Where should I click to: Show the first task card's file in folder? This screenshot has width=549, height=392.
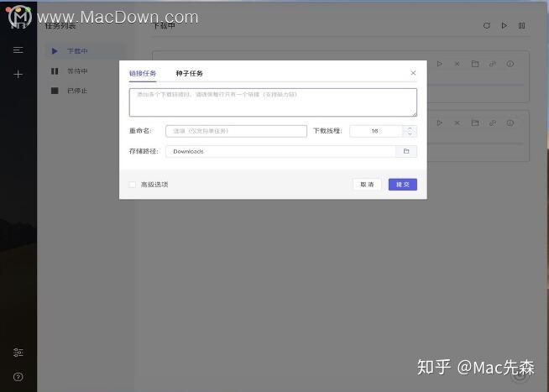tap(475, 64)
